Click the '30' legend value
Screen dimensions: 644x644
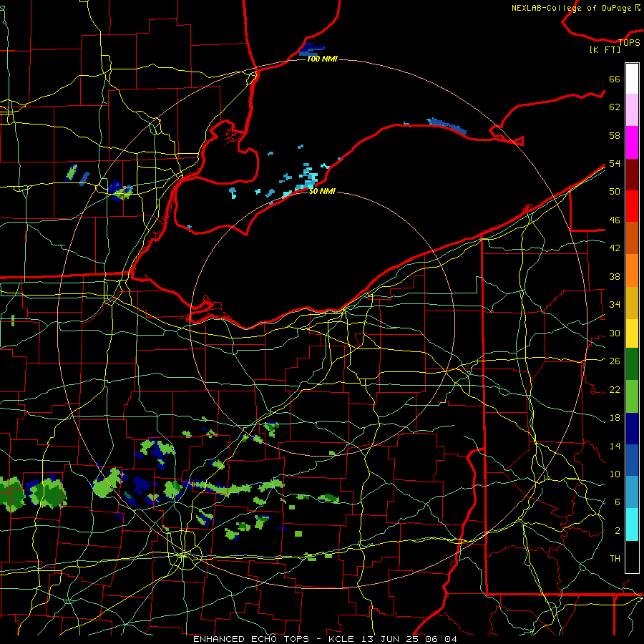(615, 333)
